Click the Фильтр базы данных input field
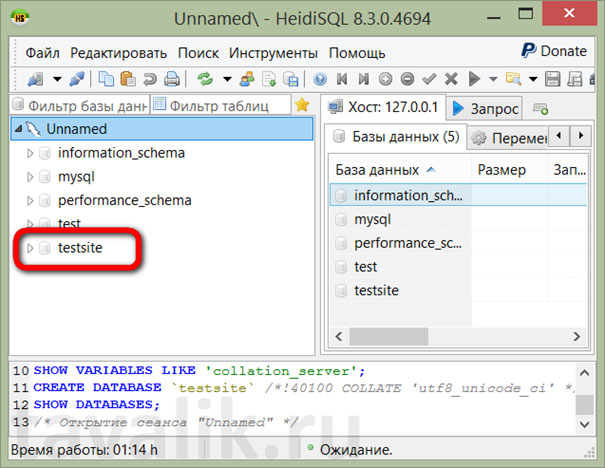 [80, 105]
